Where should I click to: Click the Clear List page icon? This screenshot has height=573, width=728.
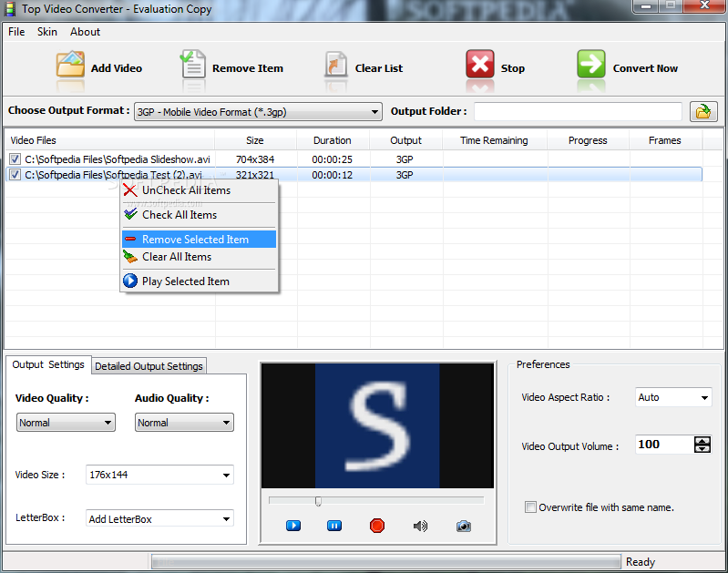click(x=335, y=65)
